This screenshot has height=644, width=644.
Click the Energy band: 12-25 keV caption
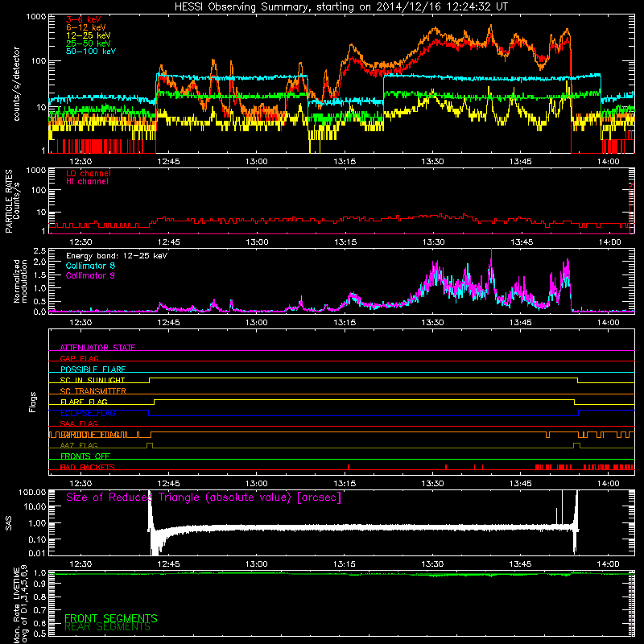[117, 256]
